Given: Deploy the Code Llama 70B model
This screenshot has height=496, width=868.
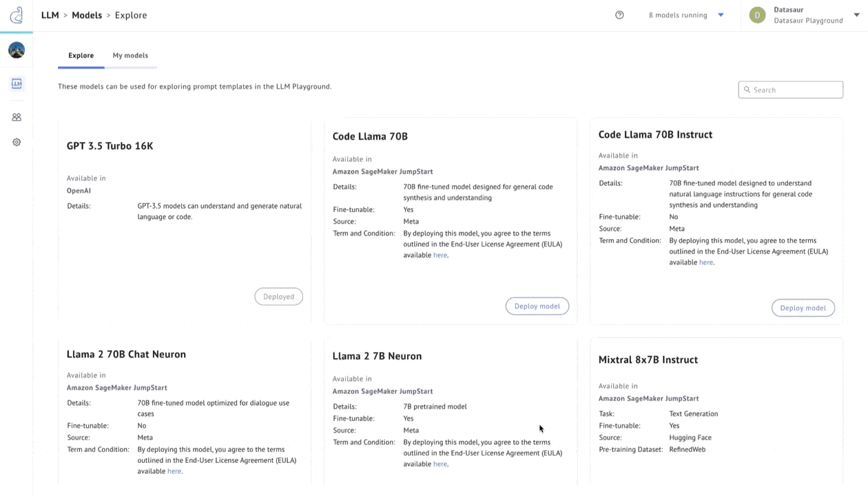Looking at the screenshot, I should 537,306.
